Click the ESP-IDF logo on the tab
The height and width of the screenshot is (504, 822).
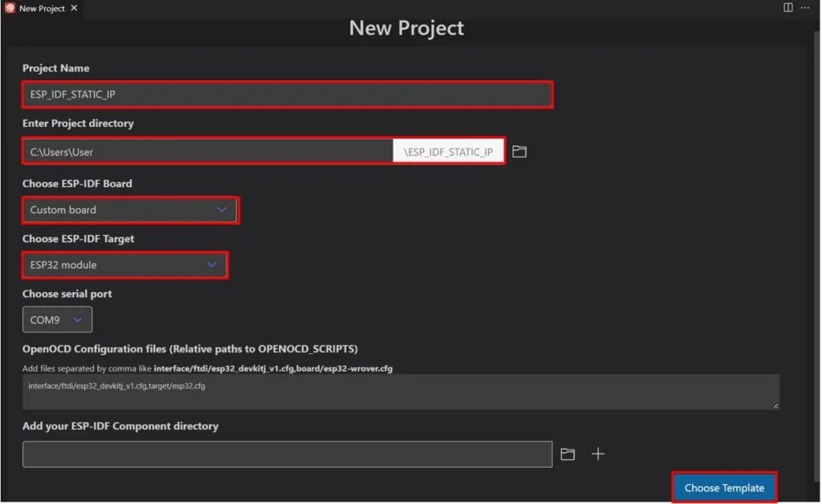(x=9, y=9)
